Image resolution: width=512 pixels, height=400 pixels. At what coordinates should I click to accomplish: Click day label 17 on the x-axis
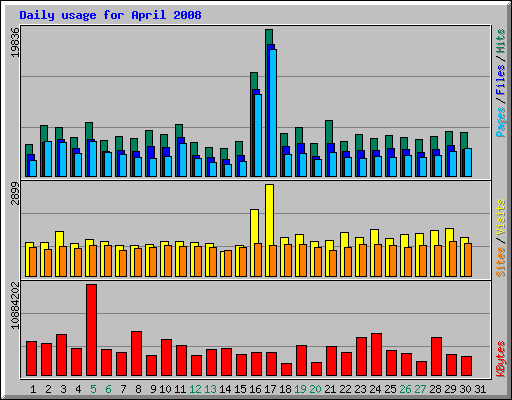(270, 389)
